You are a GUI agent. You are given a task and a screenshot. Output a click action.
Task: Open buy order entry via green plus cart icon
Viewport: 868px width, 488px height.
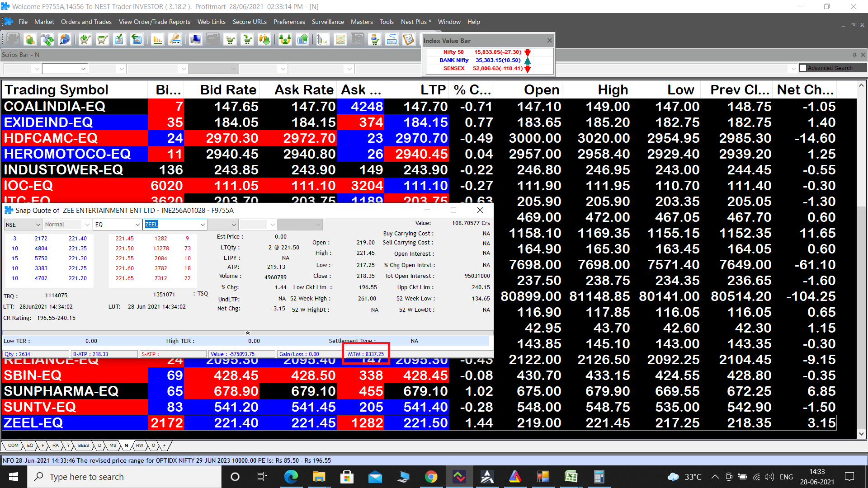click(85, 40)
